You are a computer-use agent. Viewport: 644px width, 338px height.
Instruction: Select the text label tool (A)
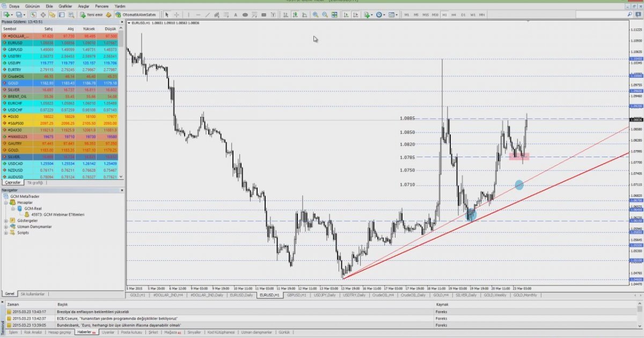point(236,15)
